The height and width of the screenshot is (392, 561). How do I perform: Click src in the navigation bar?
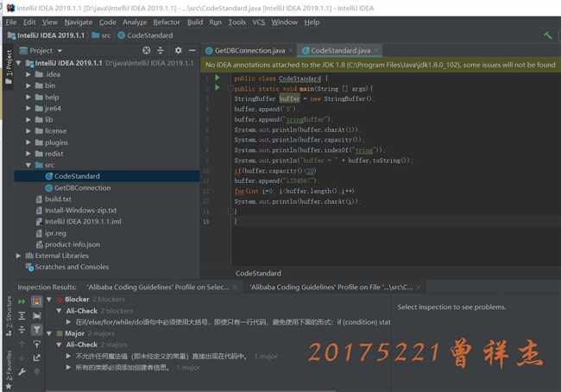click(101, 35)
